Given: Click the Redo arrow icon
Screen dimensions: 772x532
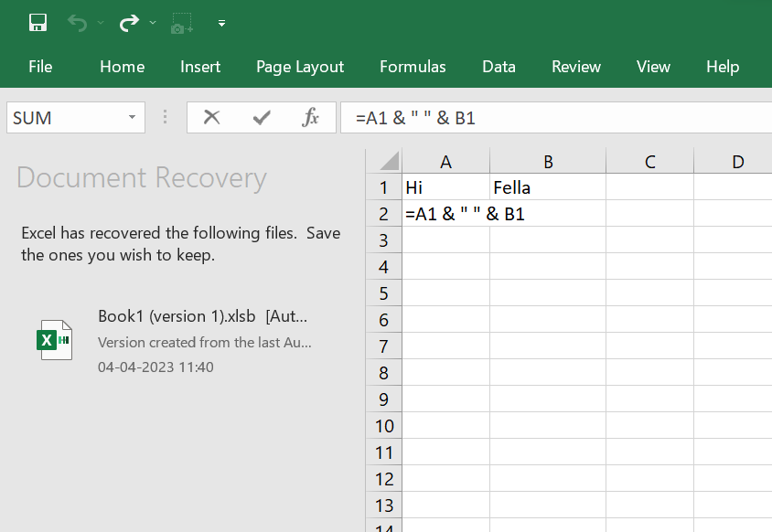Looking at the screenshot, I should click(x=129, y=23).
